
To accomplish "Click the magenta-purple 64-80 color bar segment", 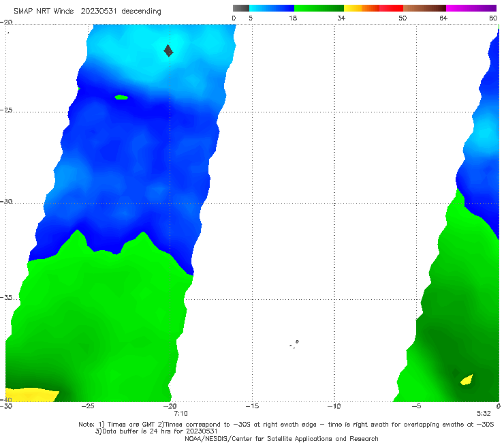I will [471, 8].
